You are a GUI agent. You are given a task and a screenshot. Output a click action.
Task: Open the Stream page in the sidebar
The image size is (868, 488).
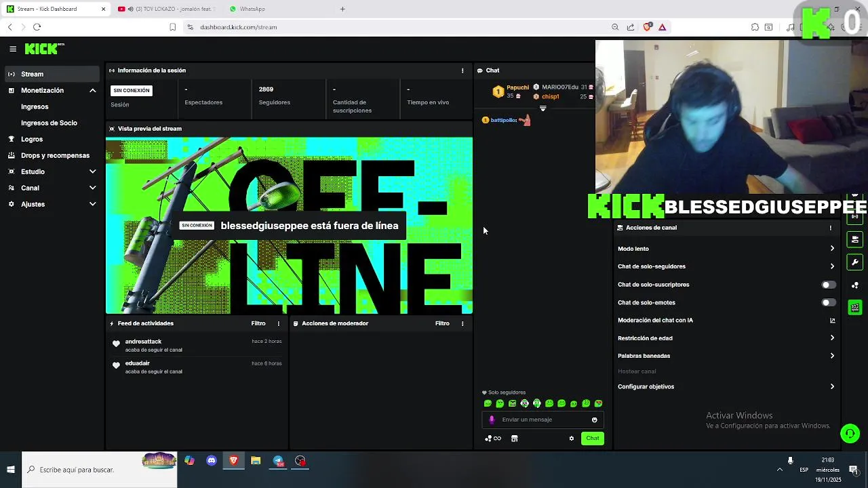click(52, 74)
